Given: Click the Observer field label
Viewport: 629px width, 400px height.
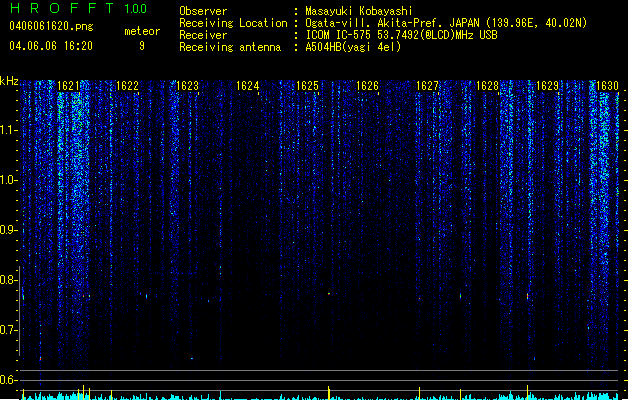Looking at the screenshot, I should (203, 11).
